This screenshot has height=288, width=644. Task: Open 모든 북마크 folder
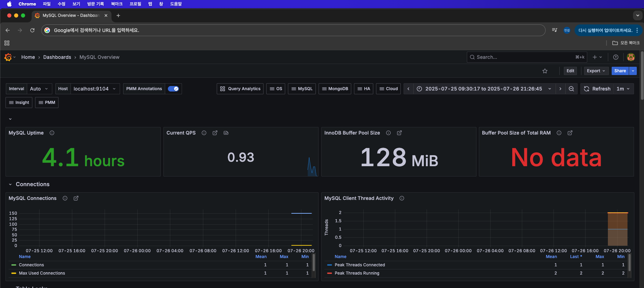pos(626,43)
